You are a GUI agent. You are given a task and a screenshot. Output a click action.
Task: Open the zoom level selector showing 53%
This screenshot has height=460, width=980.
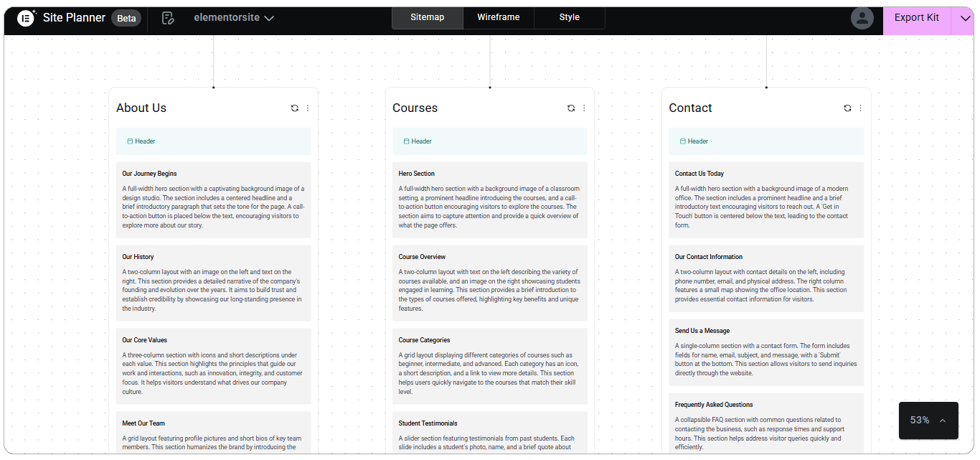coord(928,420)
